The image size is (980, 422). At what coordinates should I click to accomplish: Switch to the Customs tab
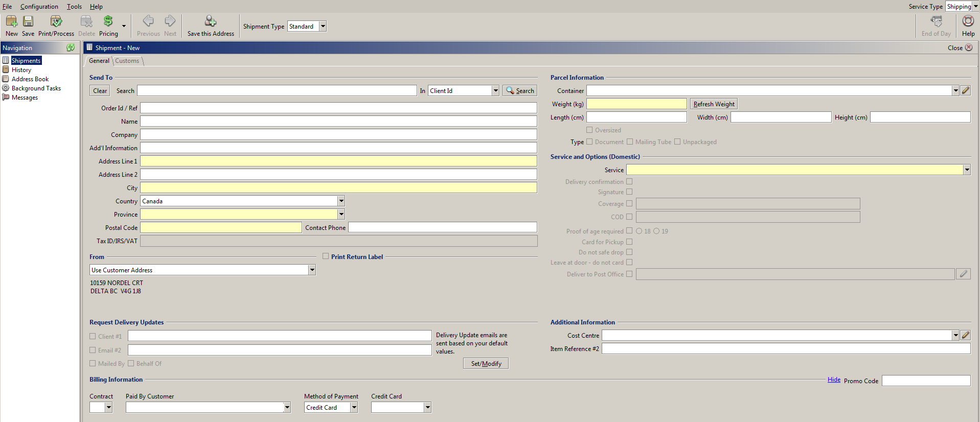[127, 61]
